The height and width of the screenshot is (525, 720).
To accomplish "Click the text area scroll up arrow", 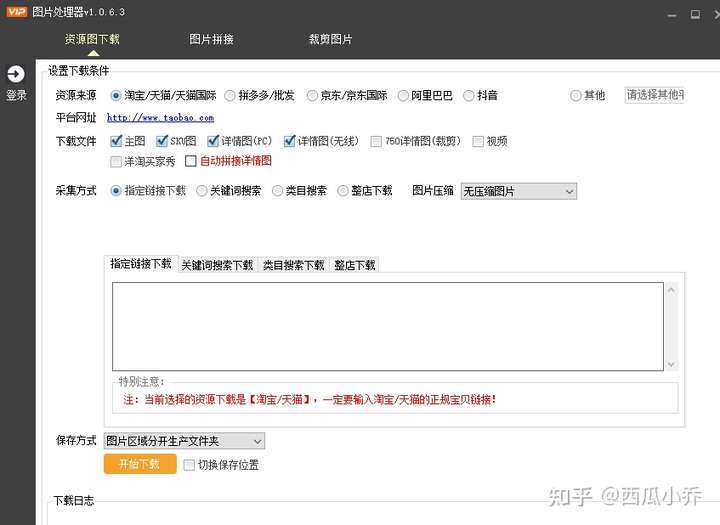I will pyautogui.click(x=671, y=290).
